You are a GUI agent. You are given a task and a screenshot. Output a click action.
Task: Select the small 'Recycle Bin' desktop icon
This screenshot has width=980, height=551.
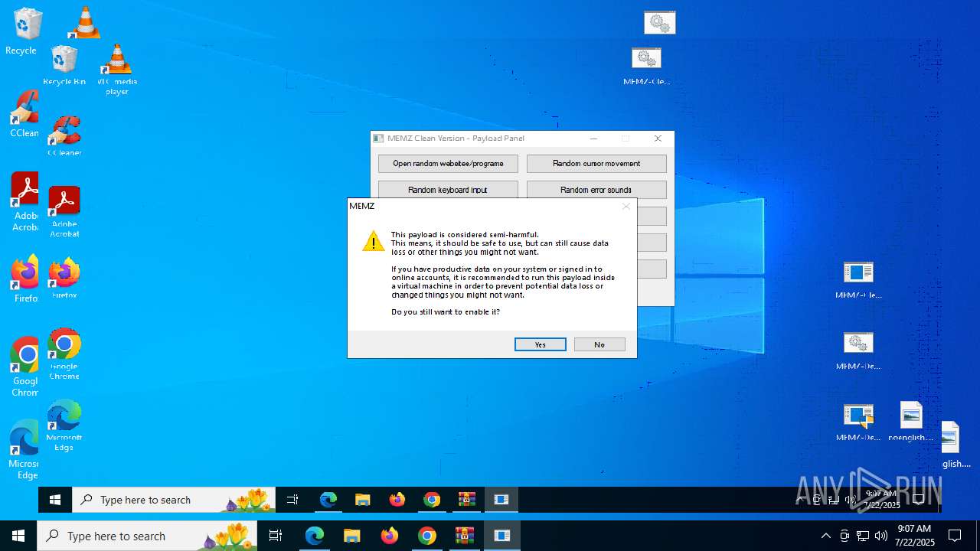pyautogui.click(x=64, y=66)
